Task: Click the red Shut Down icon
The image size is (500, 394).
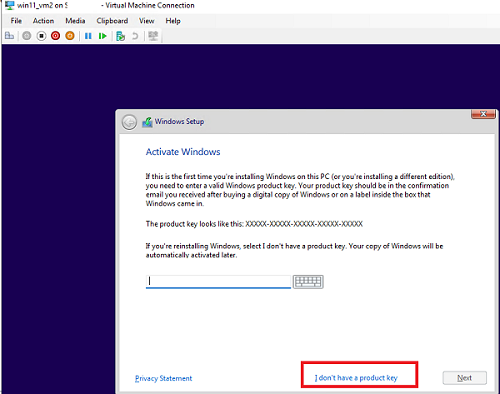Action: point(56,36)
